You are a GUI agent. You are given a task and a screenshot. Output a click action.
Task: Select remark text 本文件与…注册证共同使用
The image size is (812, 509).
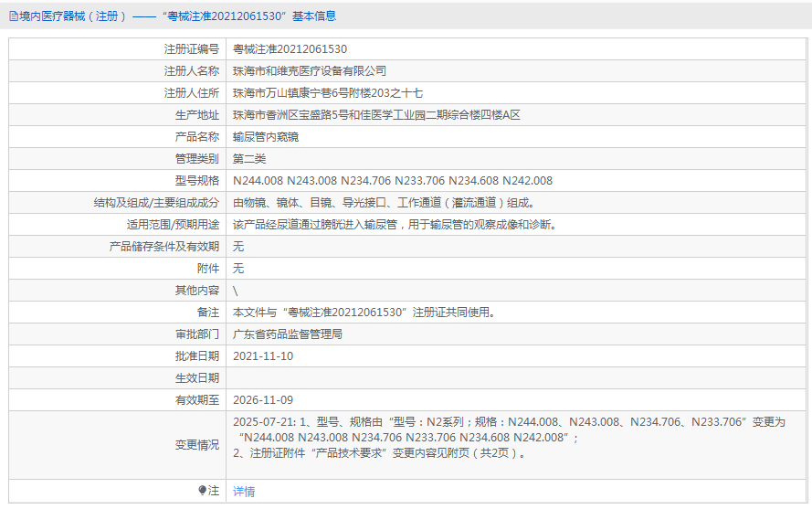(x=364, y=313)
